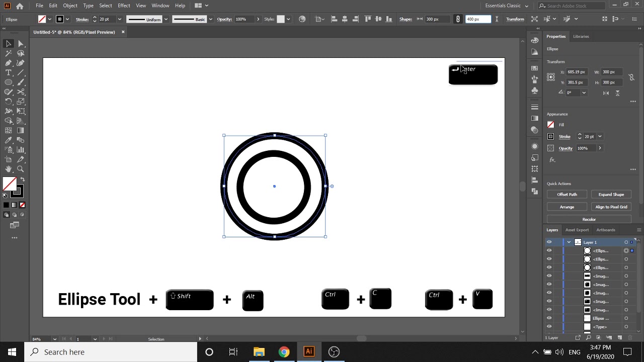Toggle visibility of the Type layer
This screenshot has height=362, width=644.
coord(549,327)
